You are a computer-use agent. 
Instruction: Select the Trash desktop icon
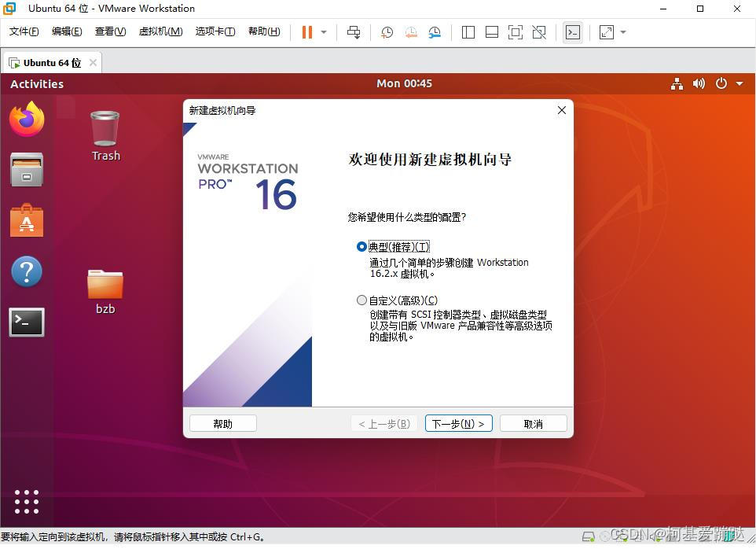(105, 136)
